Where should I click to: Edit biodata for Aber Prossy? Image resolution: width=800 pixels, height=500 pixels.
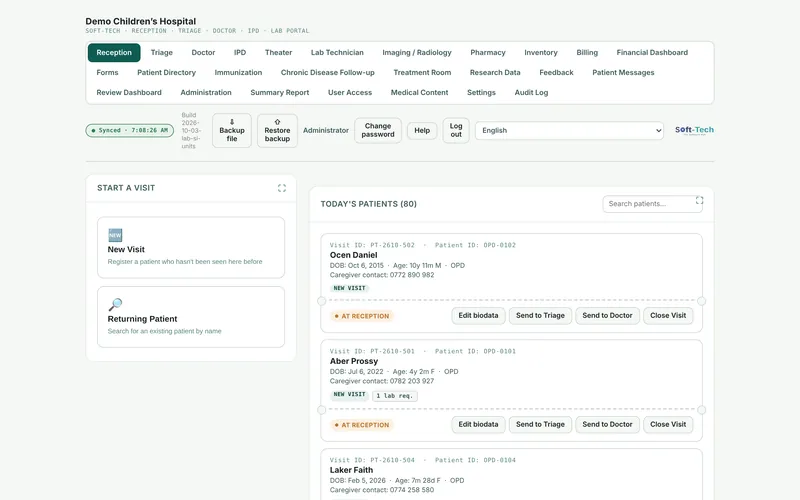(x=478, y=424)
